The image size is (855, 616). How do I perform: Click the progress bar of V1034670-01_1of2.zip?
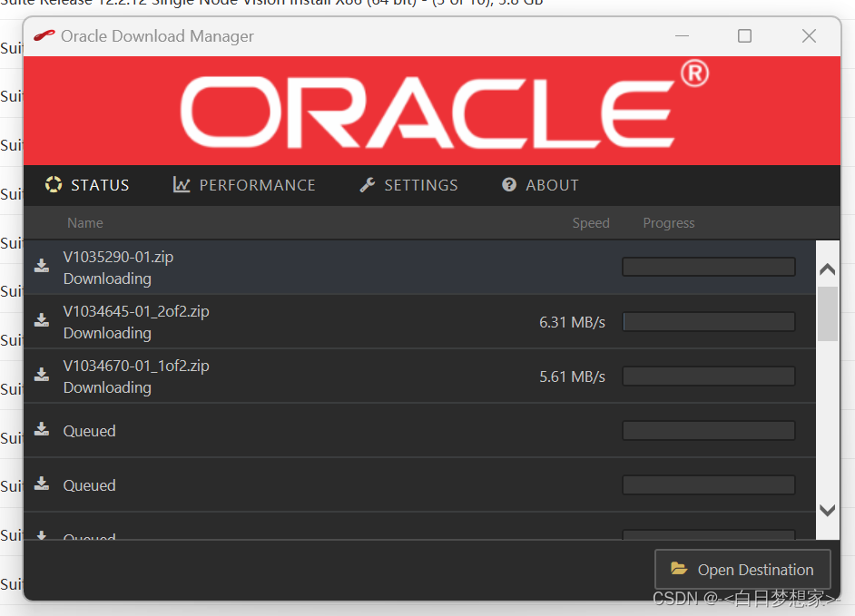tap(709, 376)
